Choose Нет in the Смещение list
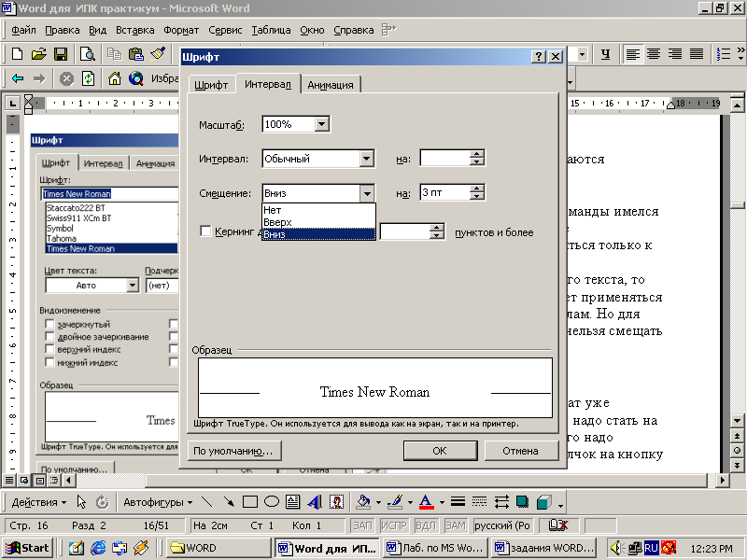 [x=318, y=210]
